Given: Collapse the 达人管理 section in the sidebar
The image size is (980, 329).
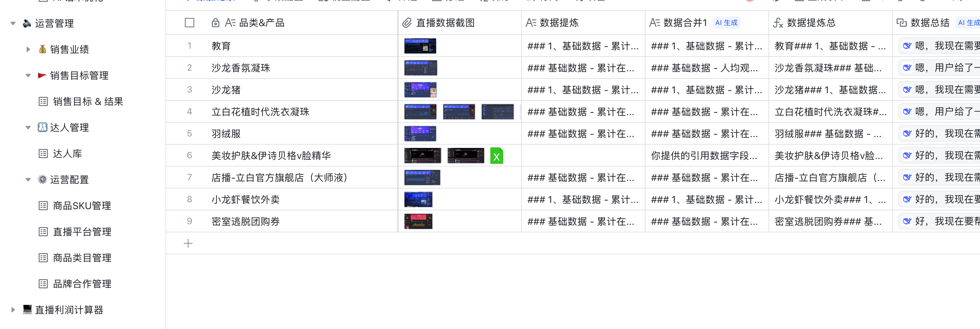Looking at the screenshot, I should click(x=28, y=127).
